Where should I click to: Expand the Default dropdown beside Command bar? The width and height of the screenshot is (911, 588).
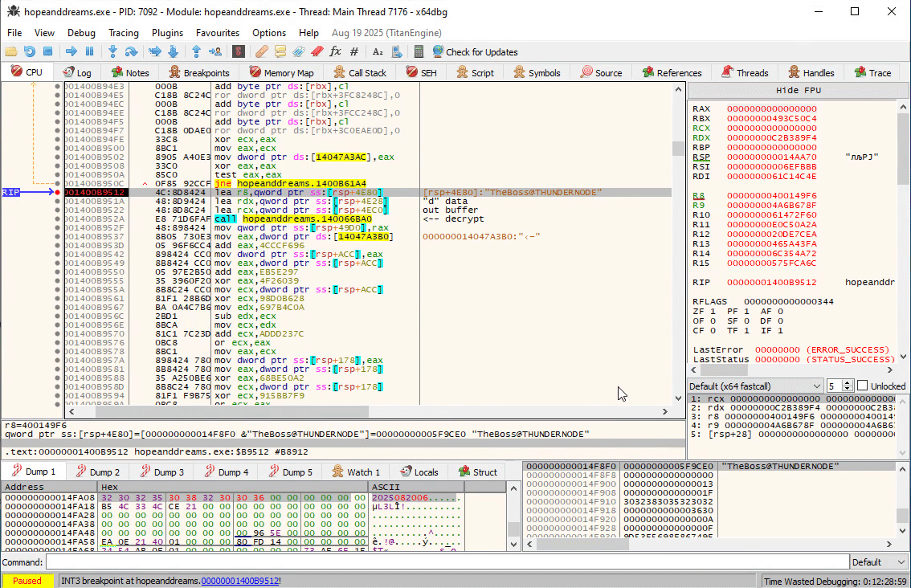878,562
